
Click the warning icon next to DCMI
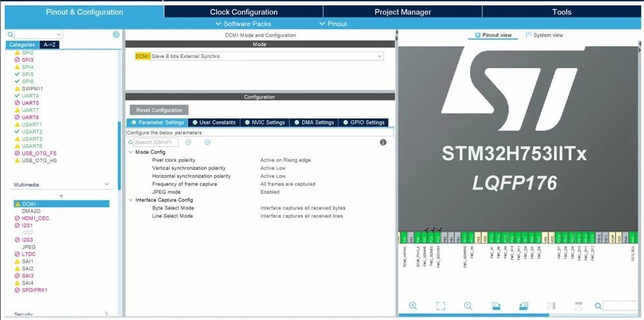pos(17,204)
